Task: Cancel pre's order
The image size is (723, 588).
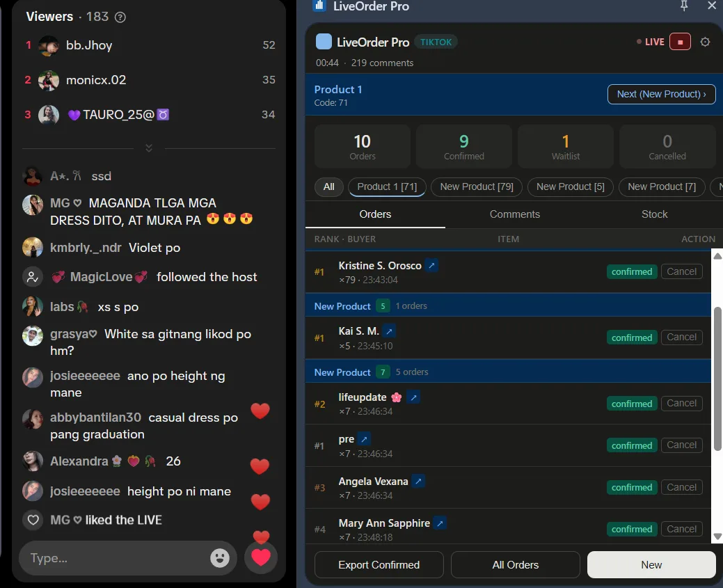Action: tap(681, 445)
